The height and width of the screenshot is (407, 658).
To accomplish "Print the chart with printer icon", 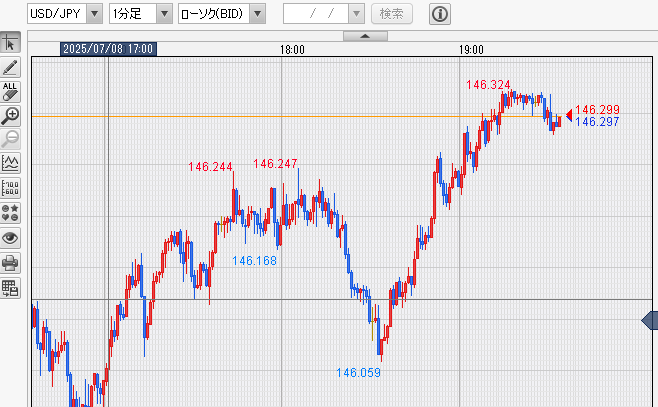I will coord(10,263).
